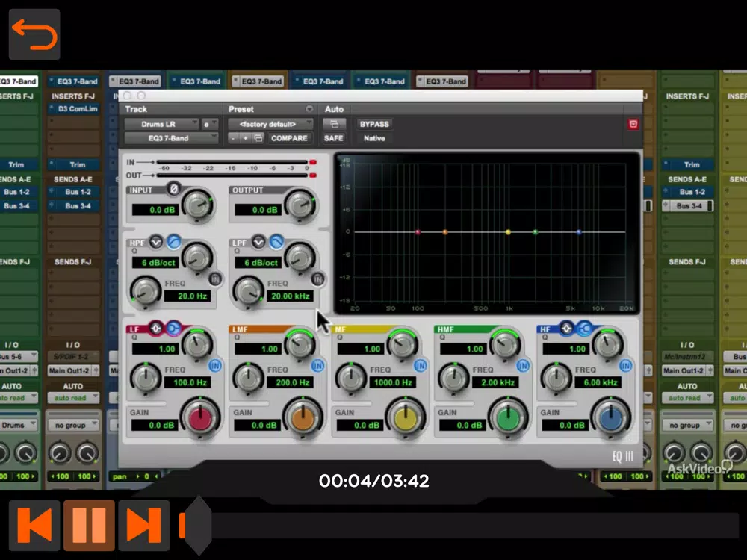Toggle automation SAFE button
The width and height of the screenshot is (747, 560).
tap(333, 138)
